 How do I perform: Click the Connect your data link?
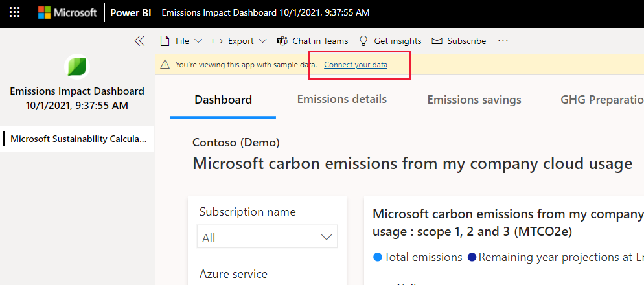[356, 65]
